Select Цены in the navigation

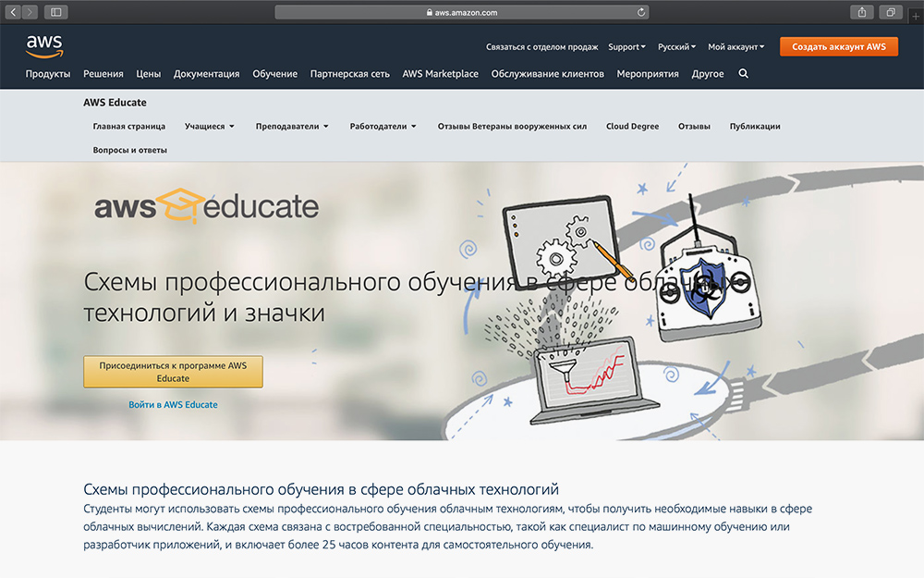pos(149,74)
